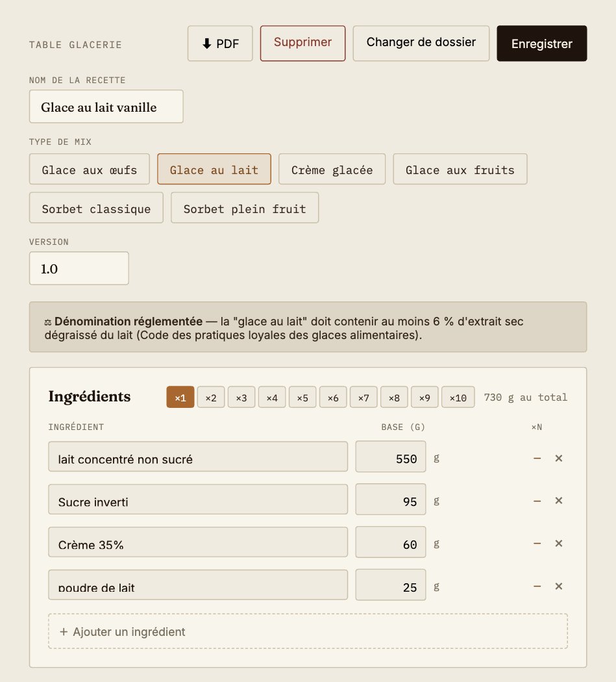This screenshot has height=682, width=616.
Task: Open Changer de dossier
Action: [x=421, y=44]
